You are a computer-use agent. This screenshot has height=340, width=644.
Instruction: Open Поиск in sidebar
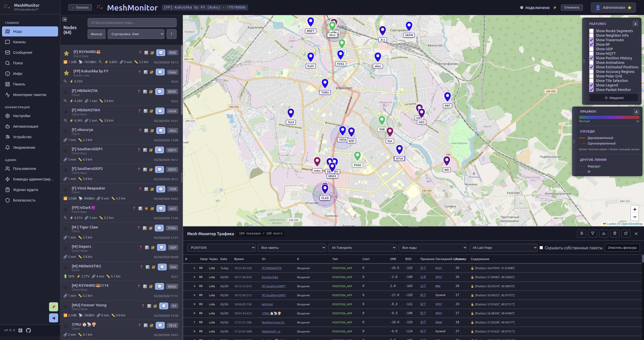(x=30, y=63)
